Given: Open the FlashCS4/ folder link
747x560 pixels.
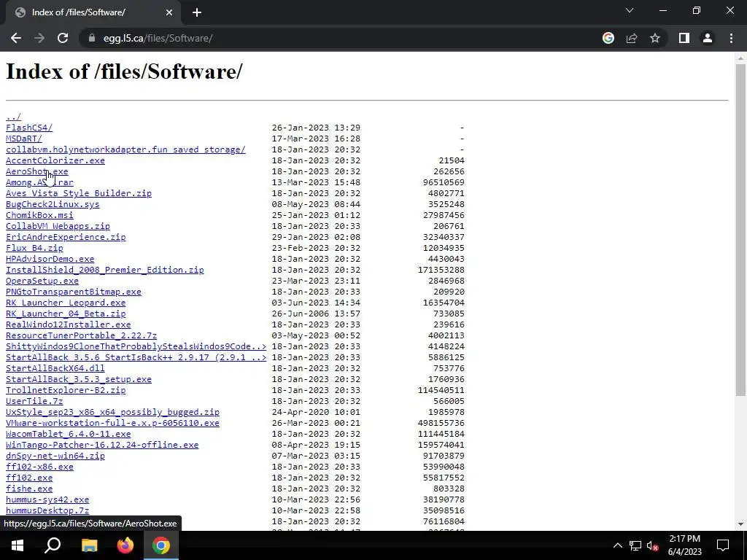Looking at the screenshot, I should (29, 128).
